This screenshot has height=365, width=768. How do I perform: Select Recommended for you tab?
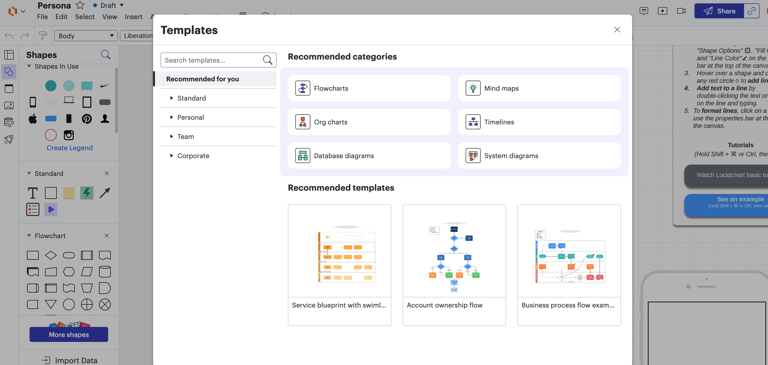[x=216, y=79]
